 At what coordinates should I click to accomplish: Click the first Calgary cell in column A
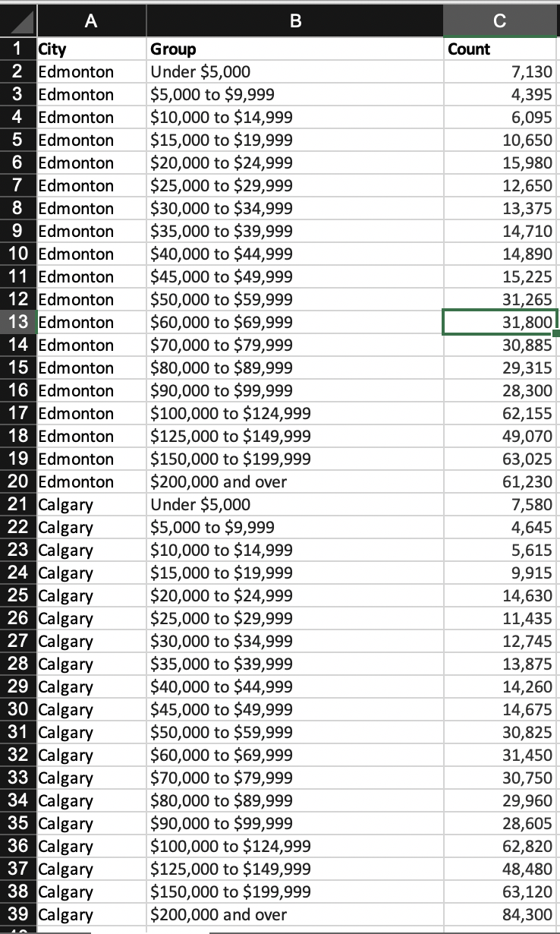(x=91, y=504)
